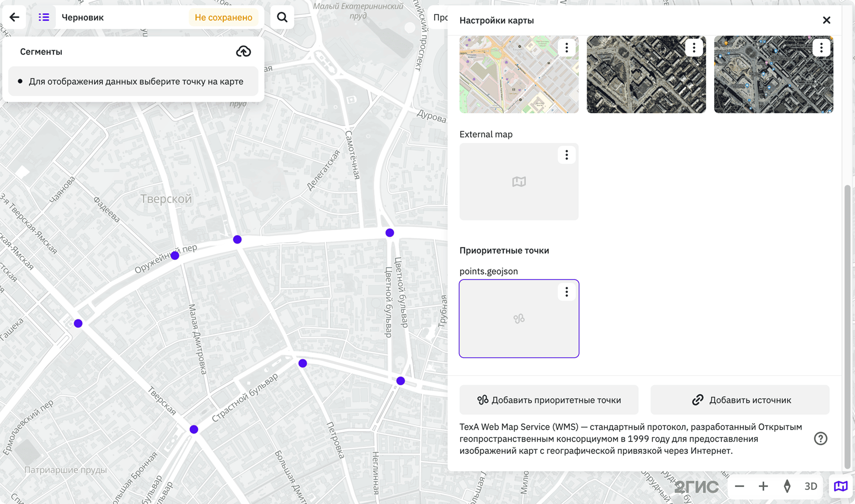Open the list menu icon beside Черновик
Screen dimensions: 855x504
pyautogui.click(x=44, y=17)
